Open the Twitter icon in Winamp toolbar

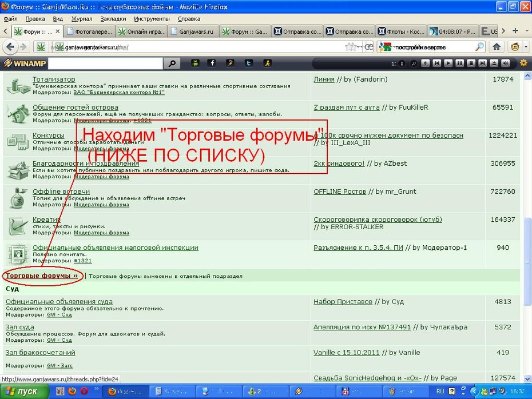249,63
